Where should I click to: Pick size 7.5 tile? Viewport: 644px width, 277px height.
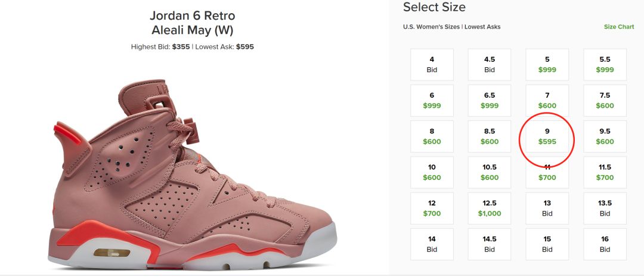605,100
